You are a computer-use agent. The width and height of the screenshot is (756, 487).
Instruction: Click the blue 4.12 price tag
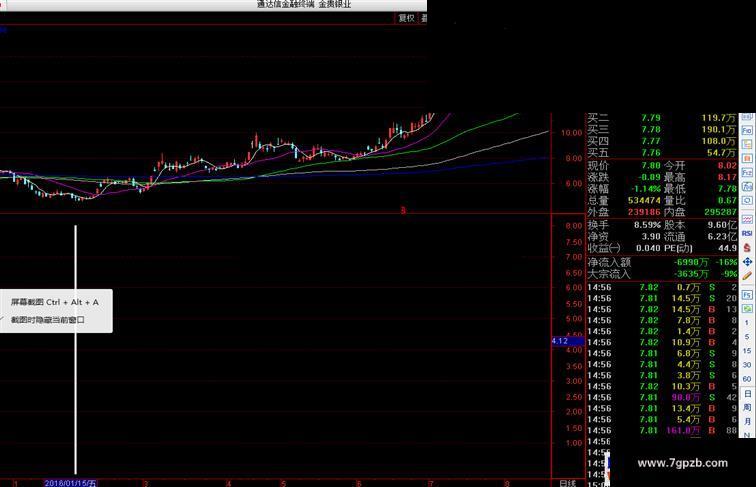pyautogui.click(x=567, y=341)
